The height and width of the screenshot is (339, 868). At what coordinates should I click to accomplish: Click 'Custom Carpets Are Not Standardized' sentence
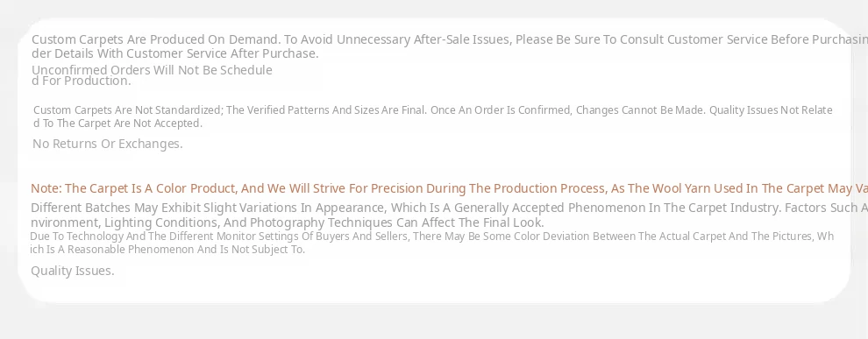pos(128,110)
